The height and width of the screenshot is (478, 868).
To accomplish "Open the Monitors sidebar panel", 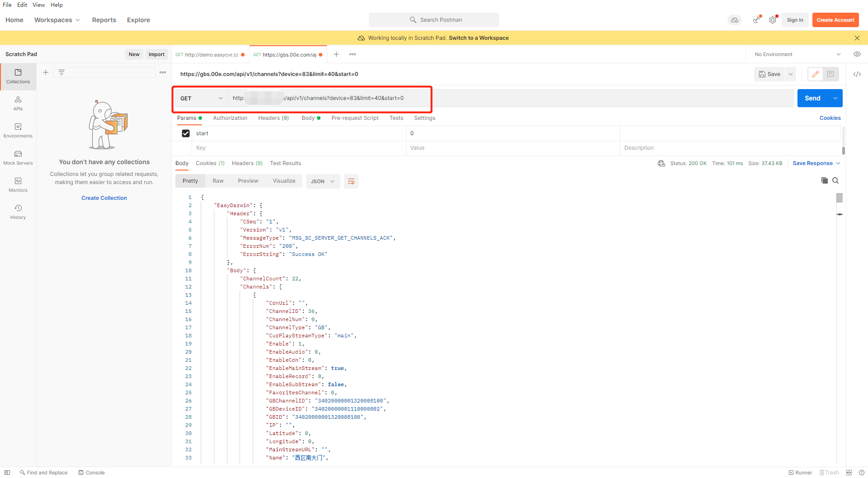I will coord(18,185).
